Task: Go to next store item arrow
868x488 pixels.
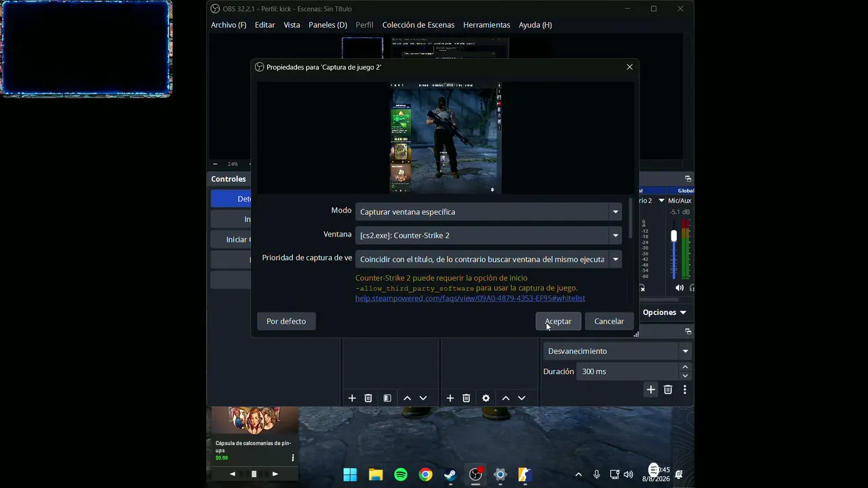Action: click(275, 474)
